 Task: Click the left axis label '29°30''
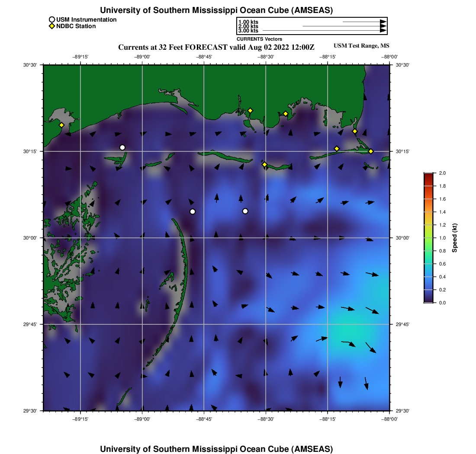30,411
